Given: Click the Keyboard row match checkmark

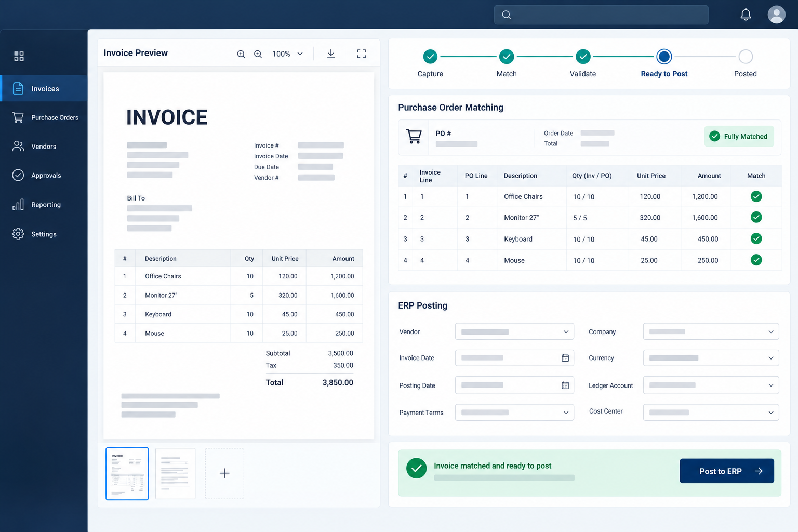Looking at the screenshot, I should pyautogui.click(x=756, y=238).
